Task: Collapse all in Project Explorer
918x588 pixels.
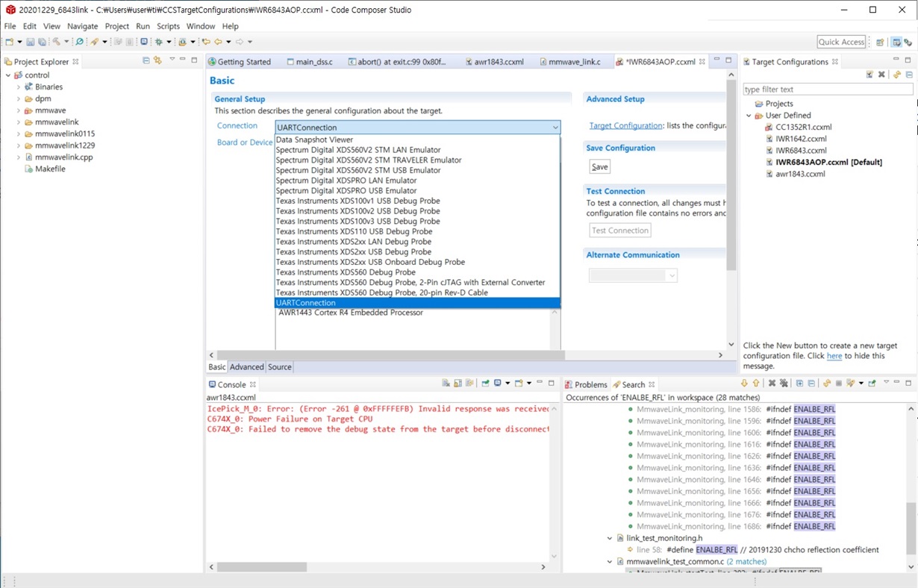Action: coord(146,60)
